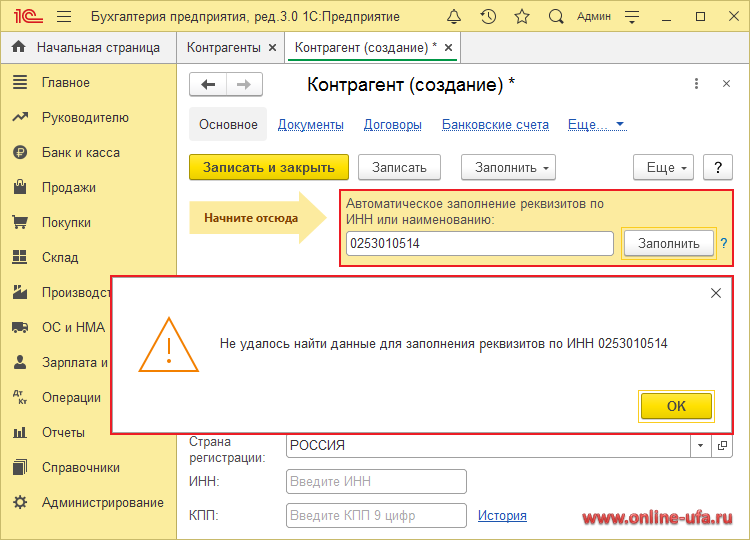Open Продажи section

tap(69, 187)
